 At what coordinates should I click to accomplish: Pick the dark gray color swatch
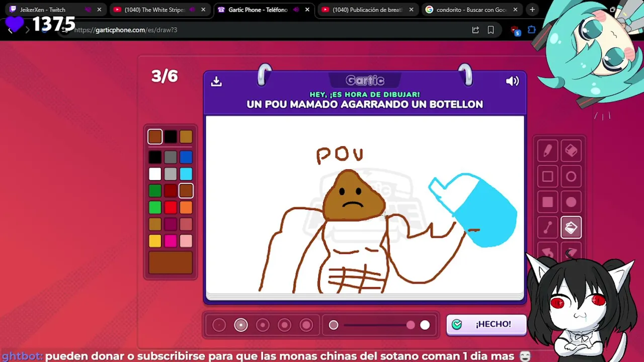(171, 157)
